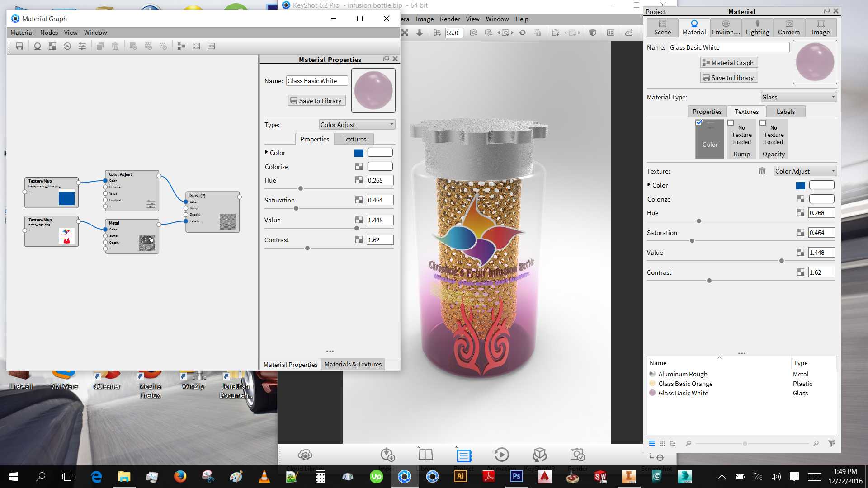Screen dimensions: 868x488
Task: Open the Library book icon
Action: [x=425, y=455]
